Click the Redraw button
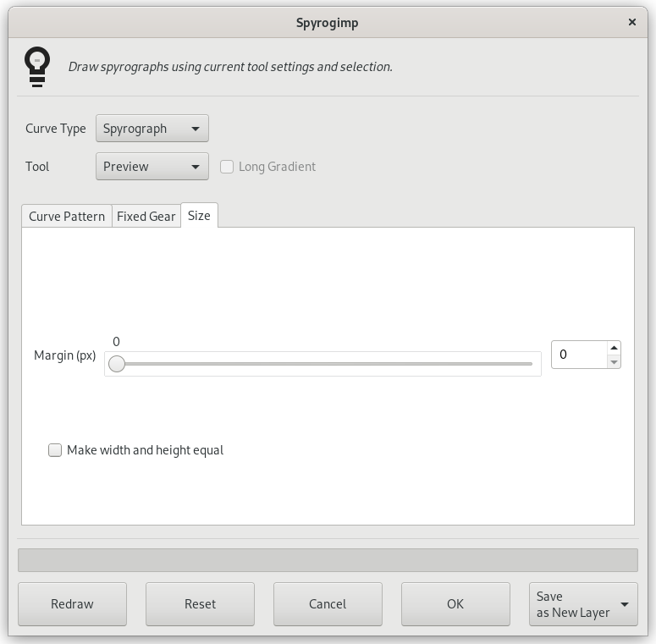This screenshot has width=656, height=644. [73, 604]
